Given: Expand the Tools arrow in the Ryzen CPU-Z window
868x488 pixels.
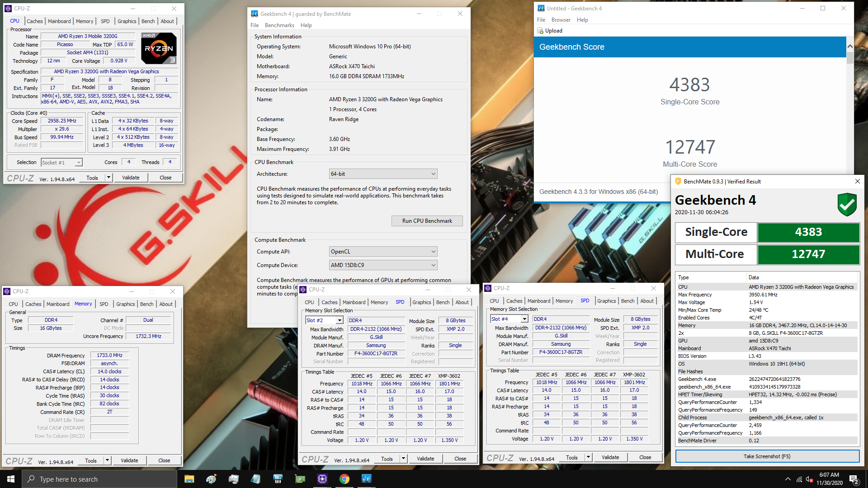Looking at the screenshot, I should pos(108,178).
